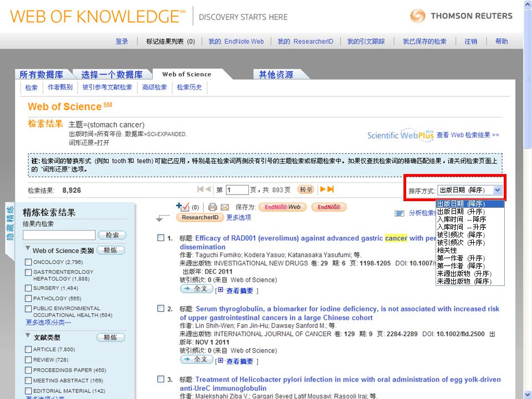
Task: Check PUBLIC ENVIRONMENTAL OCCUPATIONAL HEALTH box
Action: click(x=28, y=309)
